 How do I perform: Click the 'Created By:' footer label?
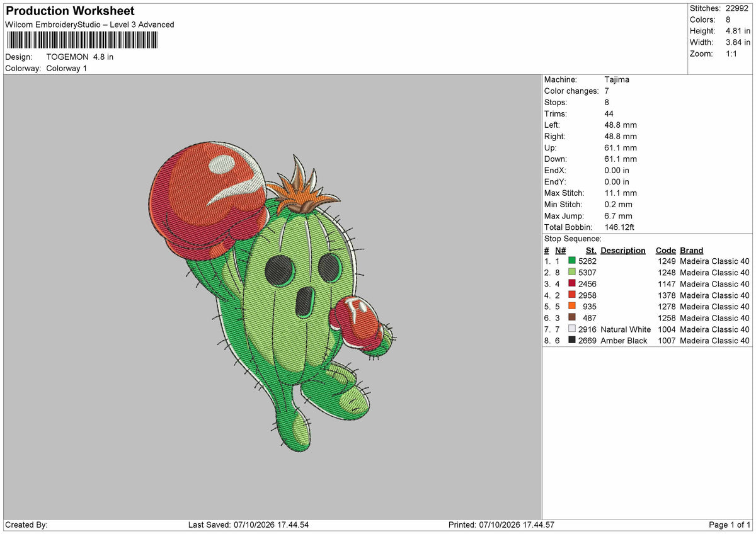pyautogui.click(x=26, y=525)
